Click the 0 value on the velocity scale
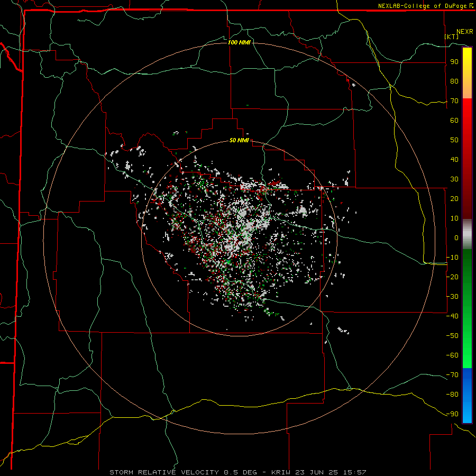Viewport: 476px width, 476px height. 456,237
